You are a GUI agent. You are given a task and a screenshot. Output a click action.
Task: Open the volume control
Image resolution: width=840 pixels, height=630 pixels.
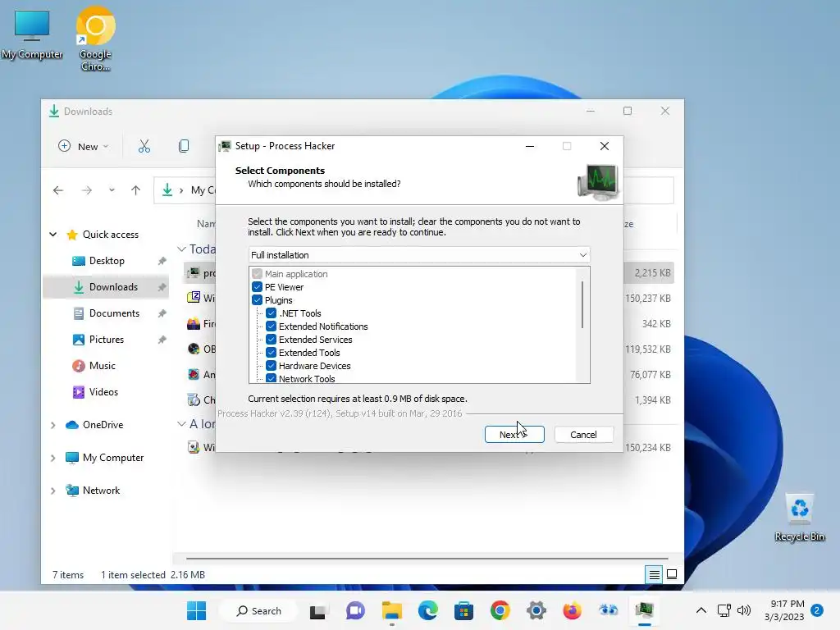point(744,610)
